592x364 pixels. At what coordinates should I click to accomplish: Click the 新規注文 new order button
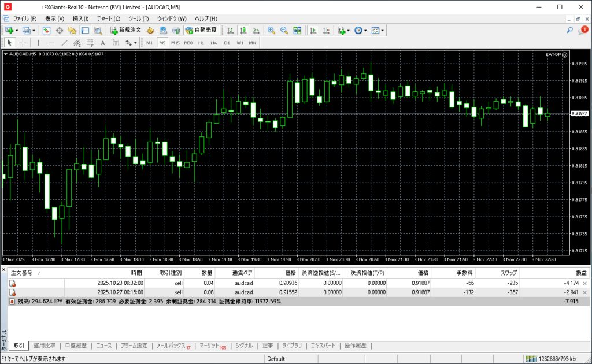pos(125,30)
